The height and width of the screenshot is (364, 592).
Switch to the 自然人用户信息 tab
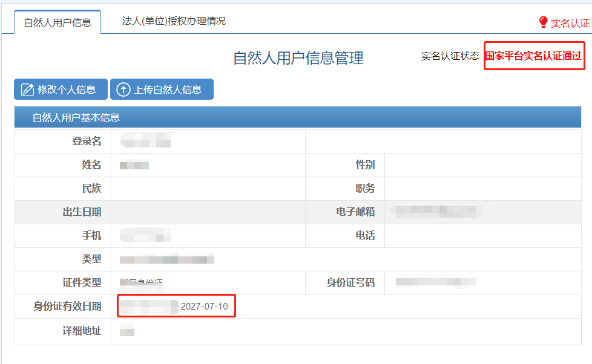(58, 22)
